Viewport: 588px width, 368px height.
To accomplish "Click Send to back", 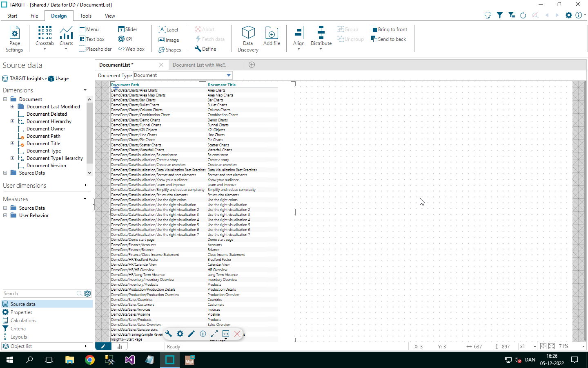I will click(388, 39).
